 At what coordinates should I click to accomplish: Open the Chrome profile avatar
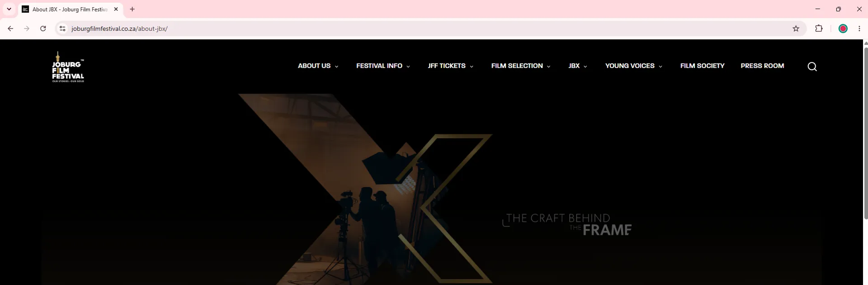point(843,28)
